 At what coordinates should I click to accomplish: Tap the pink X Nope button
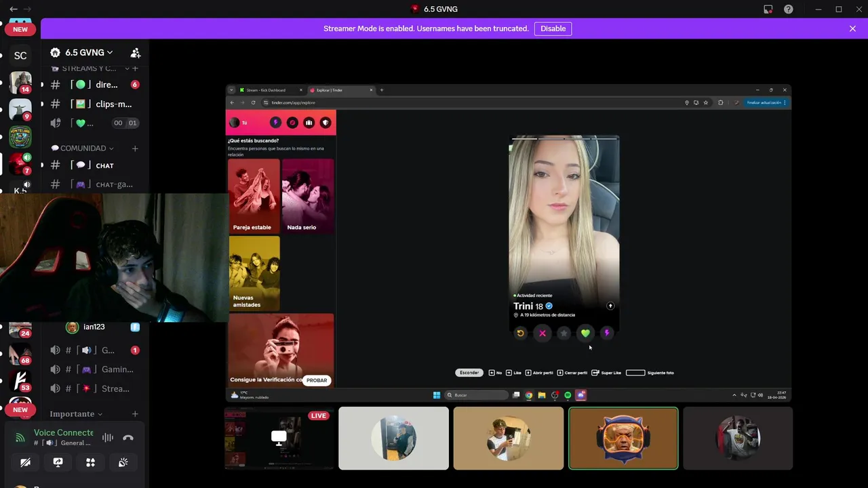click(542, 333)
